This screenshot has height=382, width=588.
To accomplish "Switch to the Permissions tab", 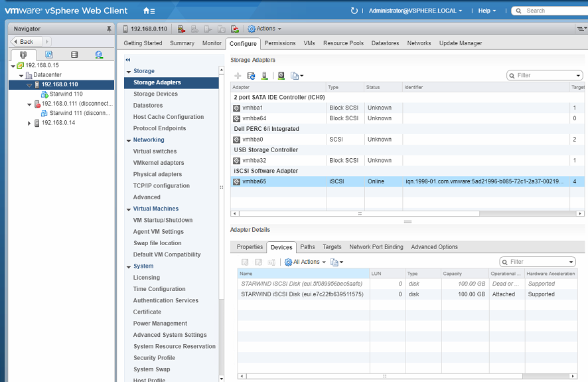I will (x=280, y=43).
